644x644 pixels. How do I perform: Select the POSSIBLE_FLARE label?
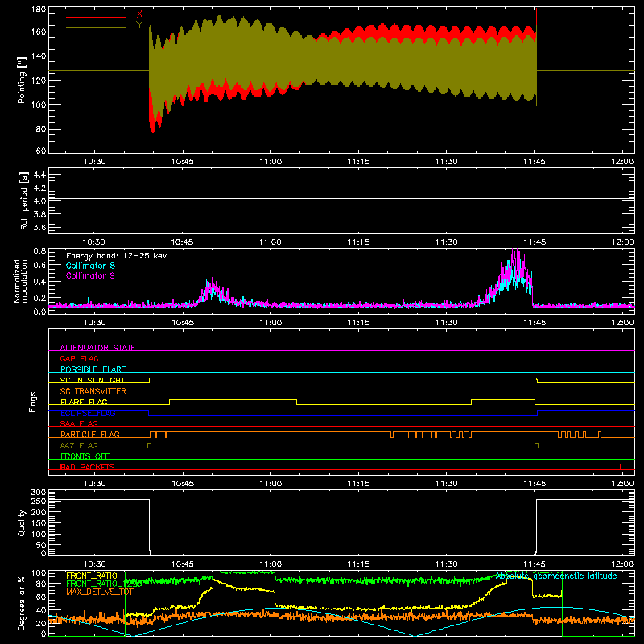click(x=93, y=369)
